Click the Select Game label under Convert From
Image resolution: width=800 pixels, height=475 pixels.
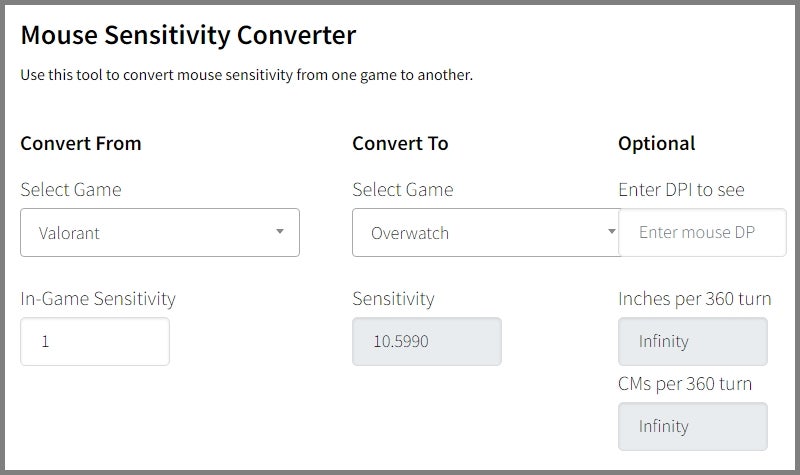pyautogui.click(x=71, y=190)
